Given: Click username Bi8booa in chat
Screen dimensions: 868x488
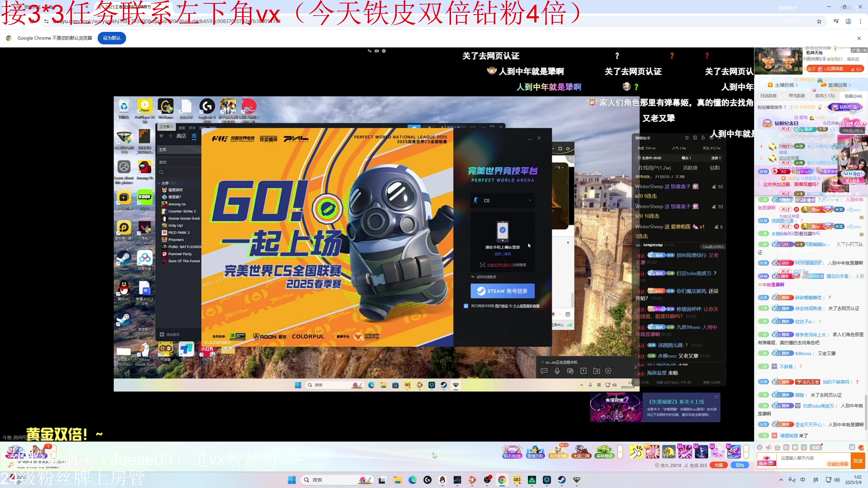Looking at the screenshot, I should 803,353.
